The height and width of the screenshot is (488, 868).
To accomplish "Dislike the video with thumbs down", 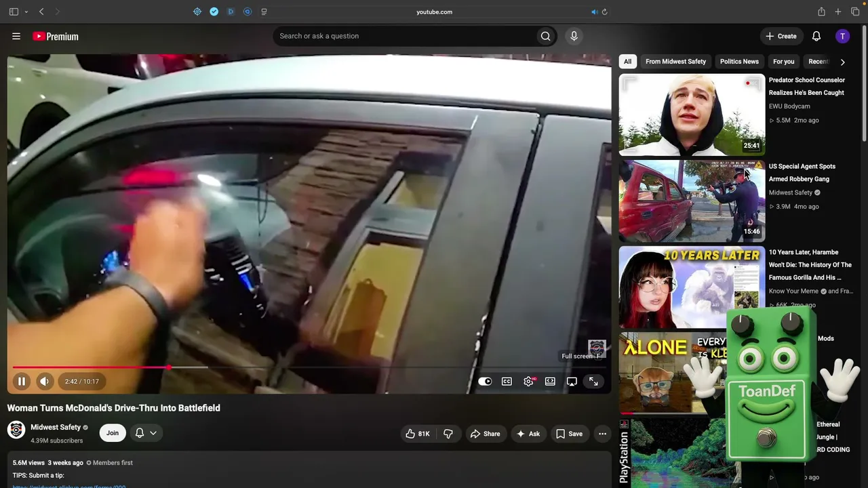I will (448, 434).
